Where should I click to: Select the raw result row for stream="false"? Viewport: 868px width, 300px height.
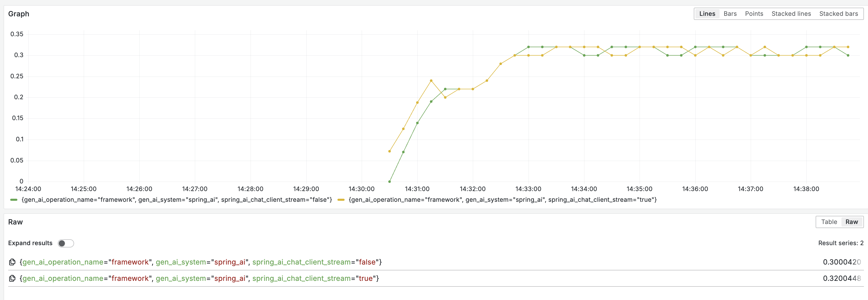coord(436,262)
